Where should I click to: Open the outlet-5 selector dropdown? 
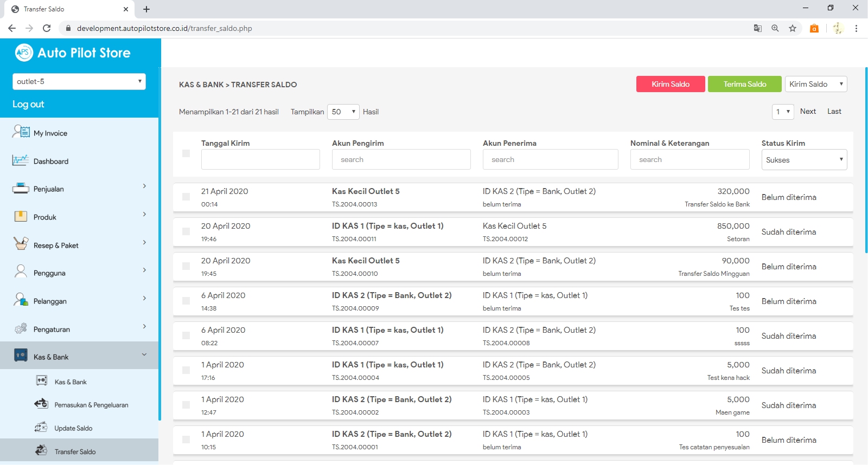tap(79, 81)
